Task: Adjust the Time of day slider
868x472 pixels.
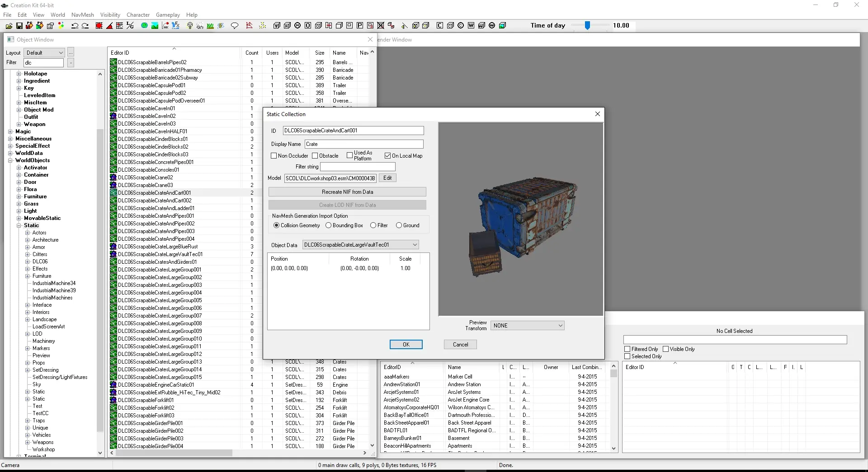Action: click(x=587, y=26)
